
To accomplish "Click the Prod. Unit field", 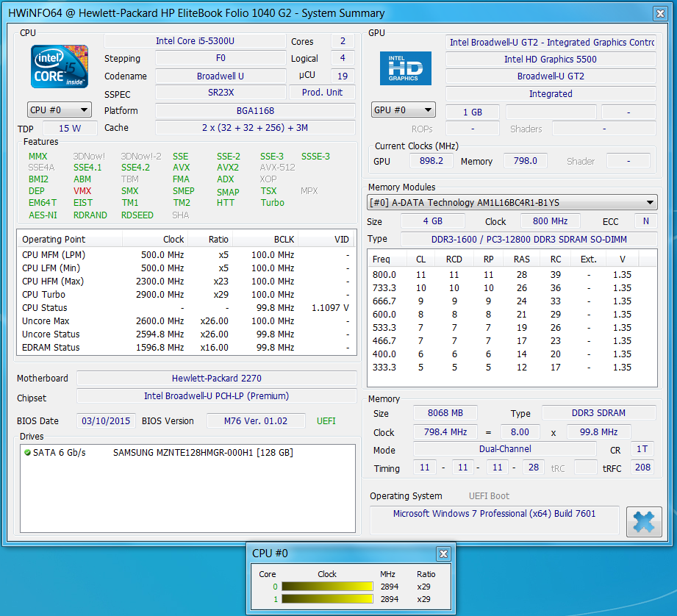I will click(322, 93).
